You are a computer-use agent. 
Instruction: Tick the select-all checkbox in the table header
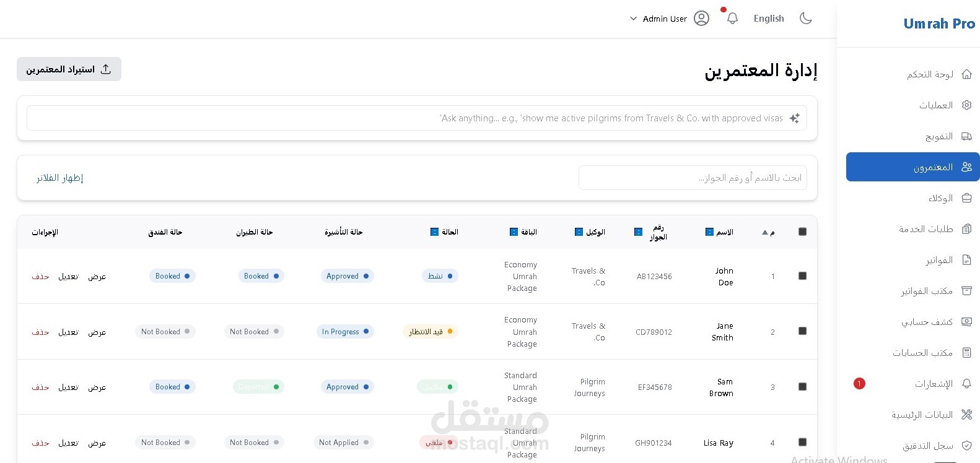point(802,231)
